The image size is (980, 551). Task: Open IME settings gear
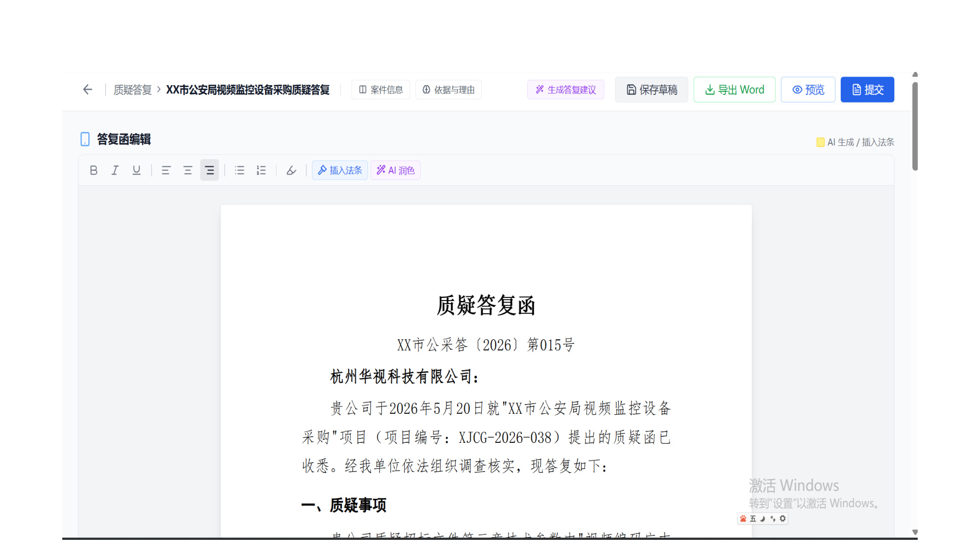[x=782, y=519]
